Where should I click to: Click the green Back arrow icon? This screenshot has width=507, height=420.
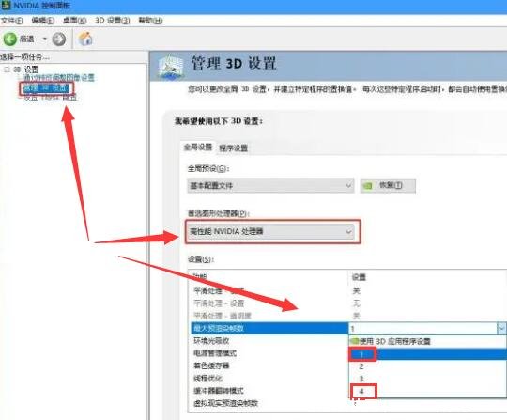coord(9,39)
